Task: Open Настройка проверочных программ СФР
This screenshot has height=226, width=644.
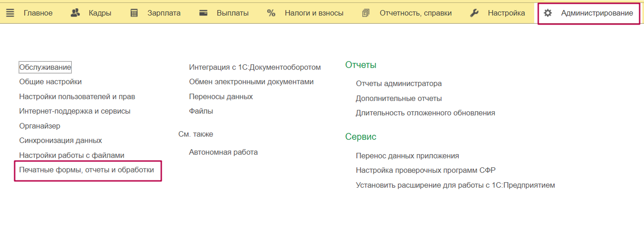Action: [425, 170]
